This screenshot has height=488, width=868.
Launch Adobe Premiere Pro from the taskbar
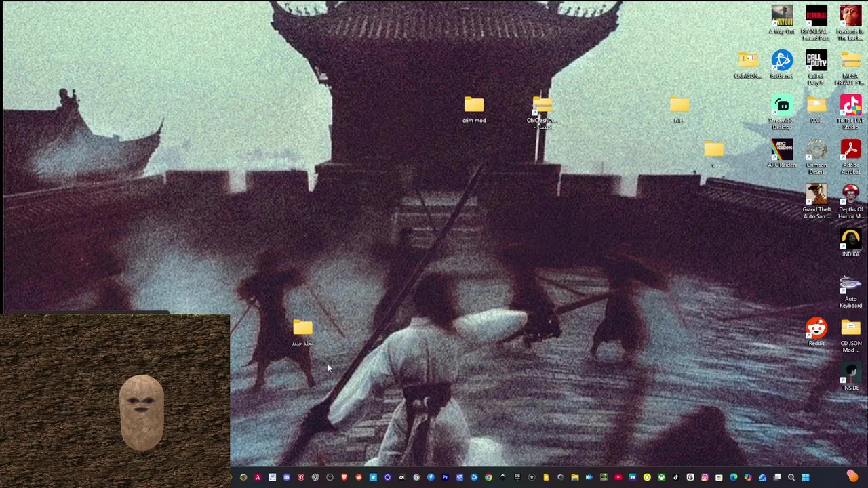445,478
